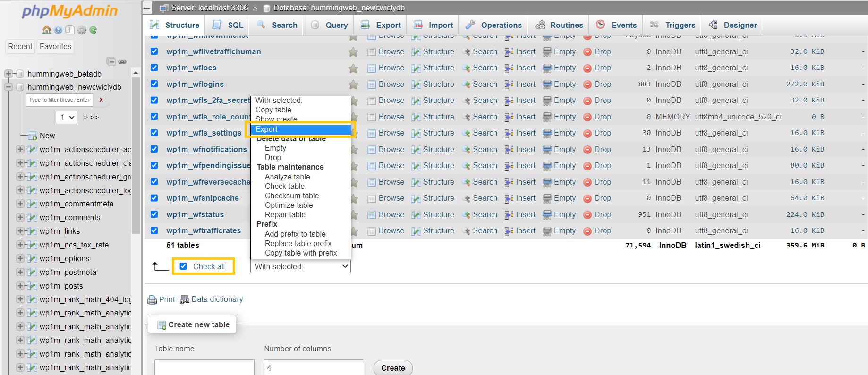The image size is (868, 375).
Task: Expand wp1m_postmeta tree node
Action: (x=20, y=272)
